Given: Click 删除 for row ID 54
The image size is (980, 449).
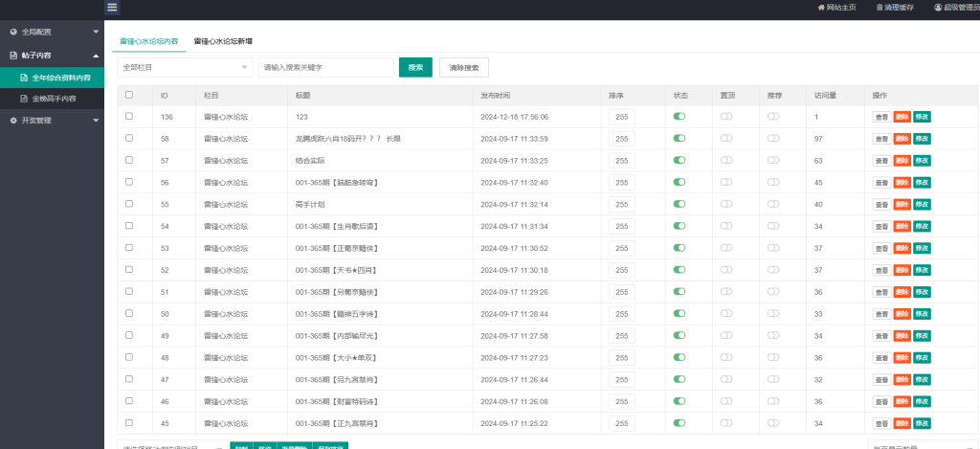Looking at the screenshot, I should [902, 226].
